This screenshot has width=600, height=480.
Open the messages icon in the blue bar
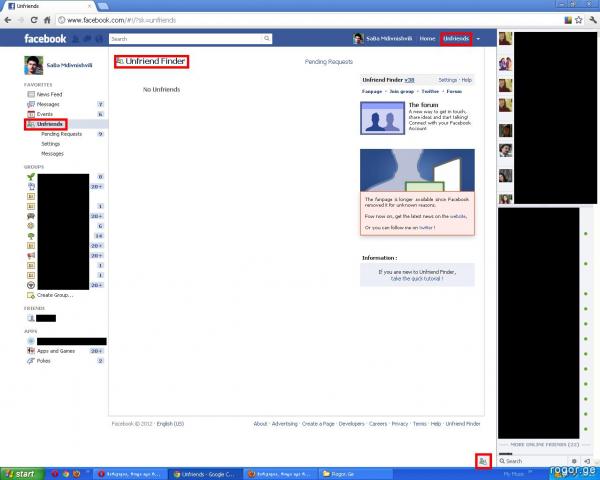coord(88,39)
